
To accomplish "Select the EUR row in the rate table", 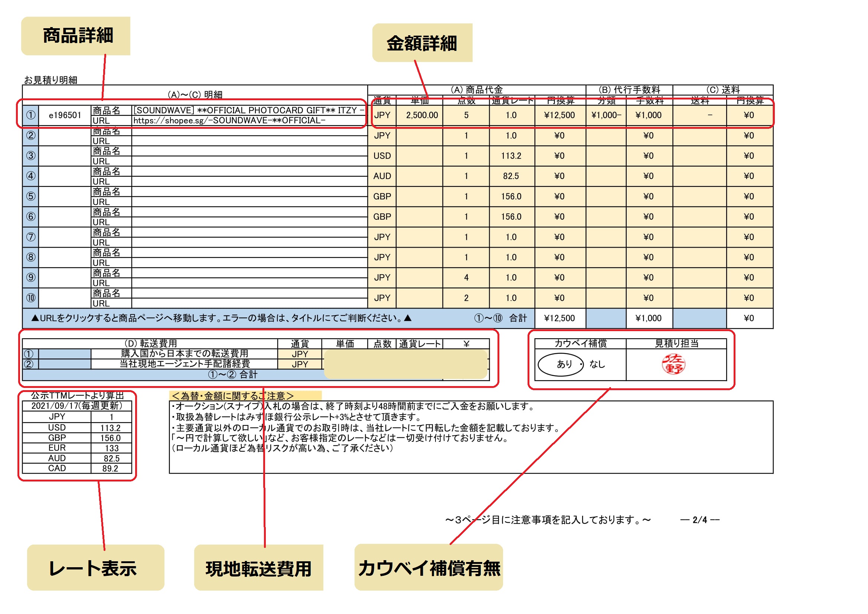I will point(77,448).
